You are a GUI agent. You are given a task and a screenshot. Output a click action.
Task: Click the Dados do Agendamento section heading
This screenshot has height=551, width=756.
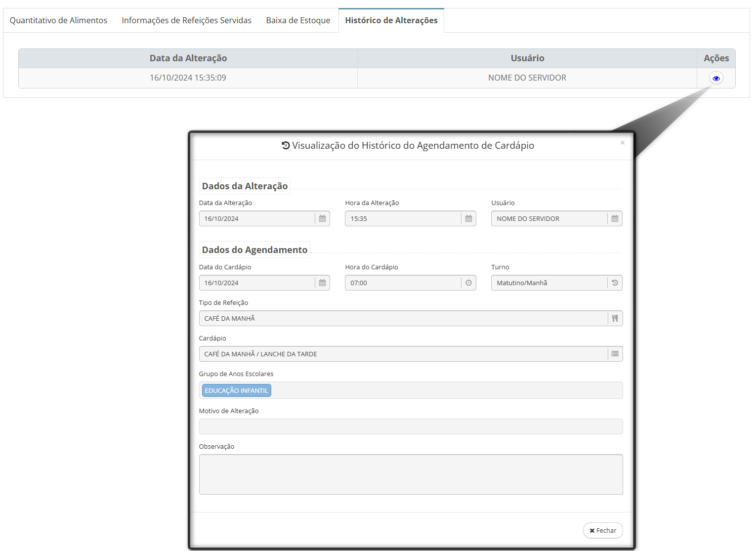click(254, 250)
